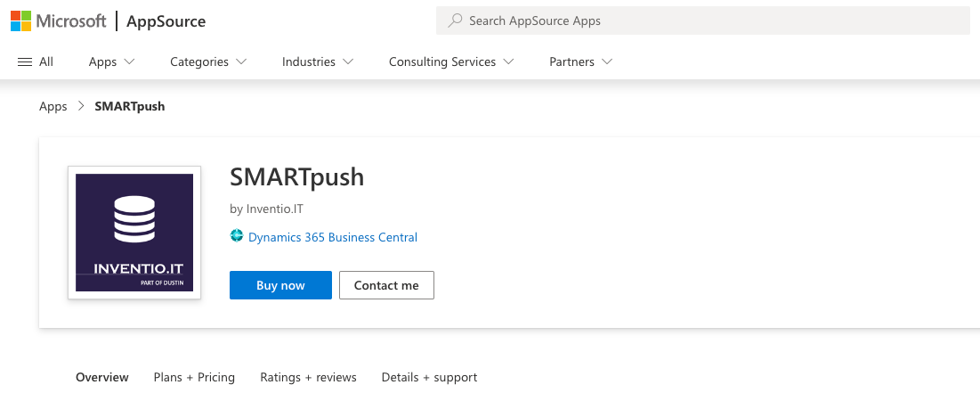Screen dimensions: 980x393
Task: Click the Contact me button
Action: pyautogui.click(x=386, y=285)
